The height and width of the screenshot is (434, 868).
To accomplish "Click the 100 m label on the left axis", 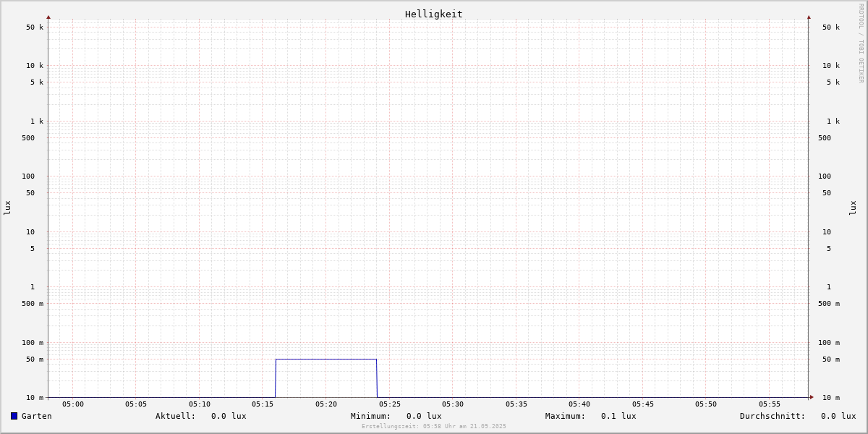I will pos(33,343).
